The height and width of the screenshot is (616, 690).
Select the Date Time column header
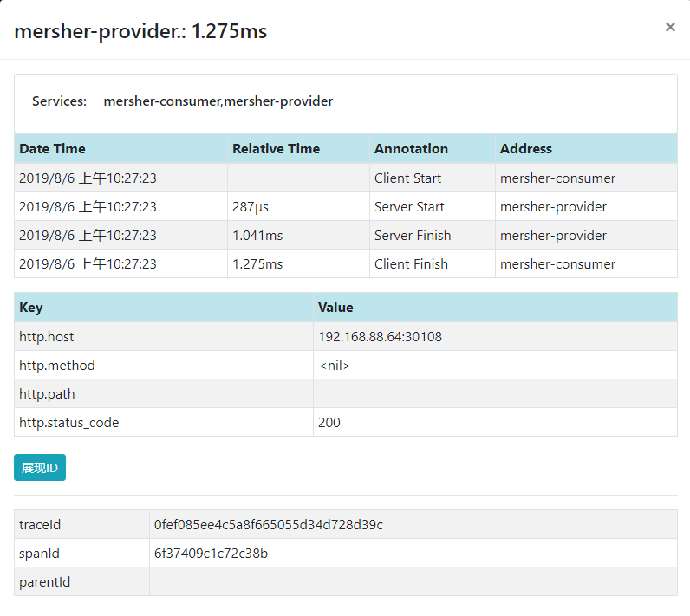click(52, 149)
